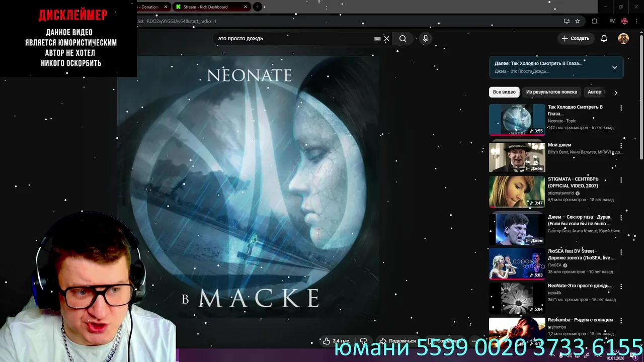The height and width of the screenshot is (362, 644).
Task: Start voice search with the microphone icon
Action: [x=426, y=39]
